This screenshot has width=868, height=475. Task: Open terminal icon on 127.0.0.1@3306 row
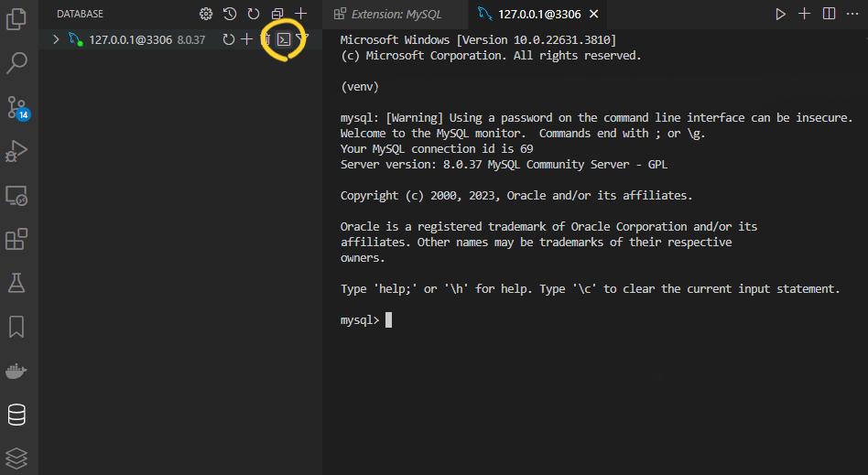(x=284, y=39)
